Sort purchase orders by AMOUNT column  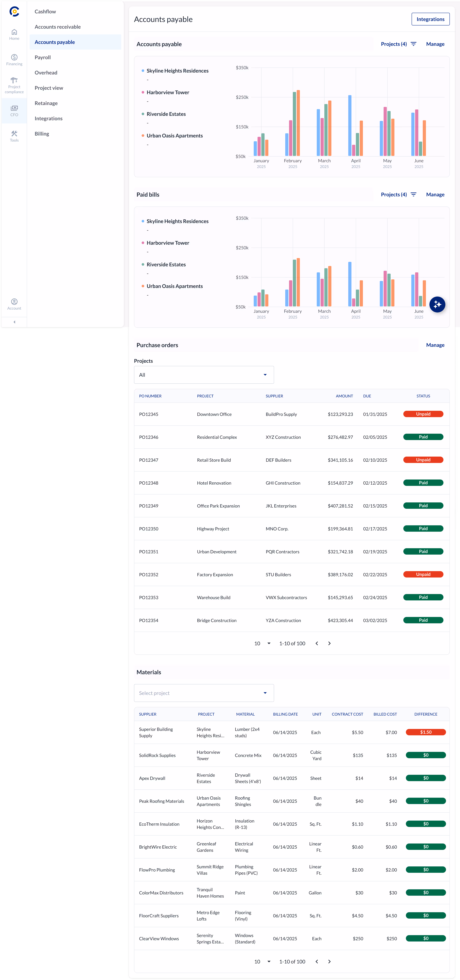[x=344, y=396]
